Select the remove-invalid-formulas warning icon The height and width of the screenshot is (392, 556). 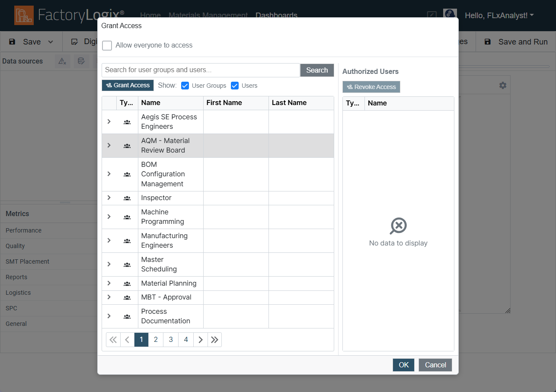pyautogui.click(x=62, y=61)
